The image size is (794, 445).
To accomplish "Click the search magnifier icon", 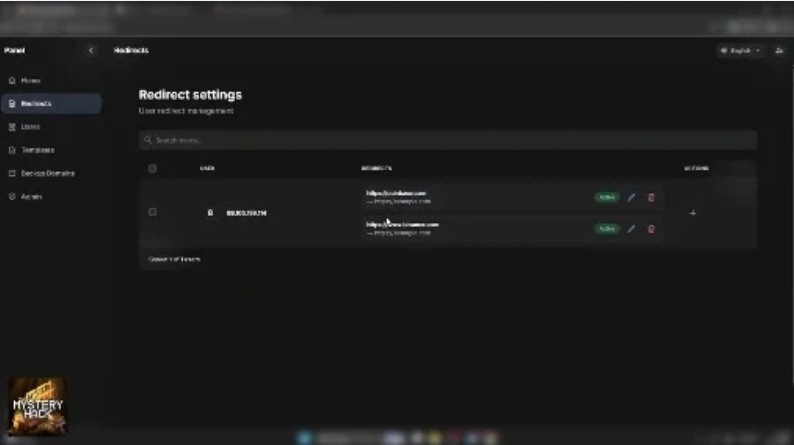I will [x=147, y=140].
